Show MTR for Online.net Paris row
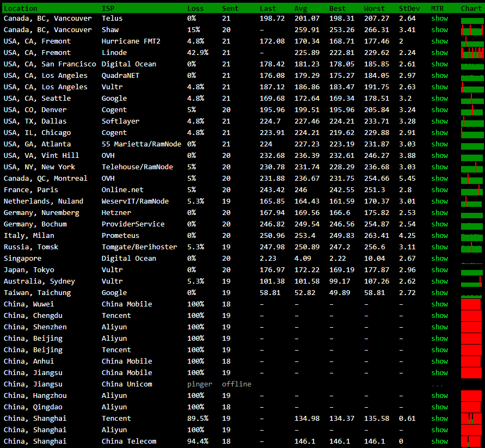Image resolution: width=485 pixels, height=448 pixels. pos(439,189)
